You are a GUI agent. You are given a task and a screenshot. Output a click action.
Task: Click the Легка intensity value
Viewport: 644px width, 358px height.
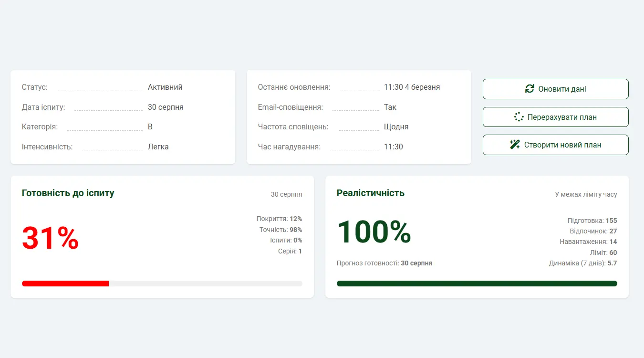tap(158, 147)
